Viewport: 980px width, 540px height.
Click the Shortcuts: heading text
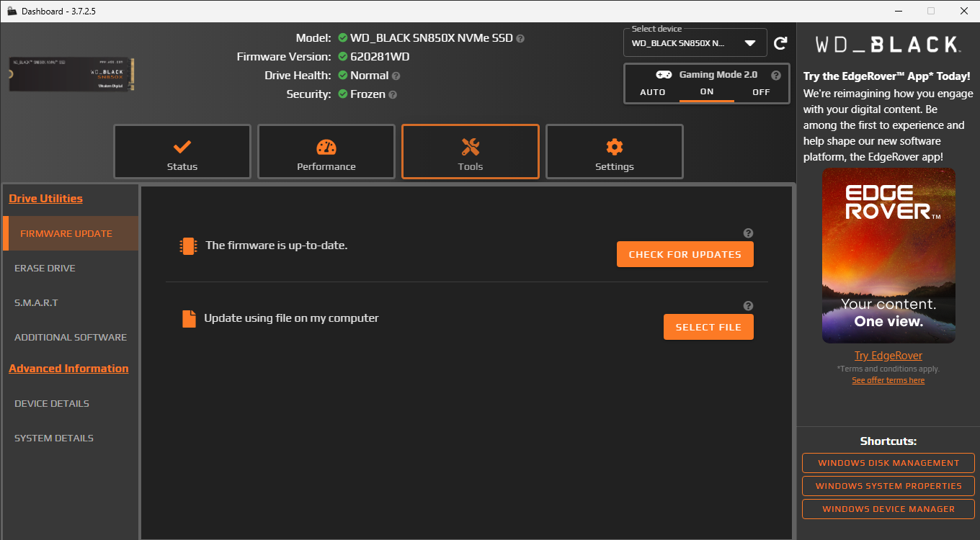[x=888, y=441]
